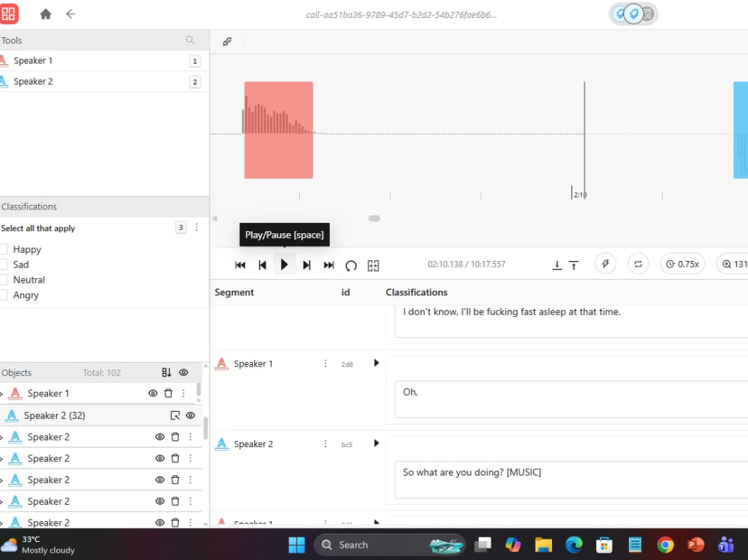The image size is (748, 560).
Task: Open Microsoft Edge from taskbar
Action: point(574,545)
